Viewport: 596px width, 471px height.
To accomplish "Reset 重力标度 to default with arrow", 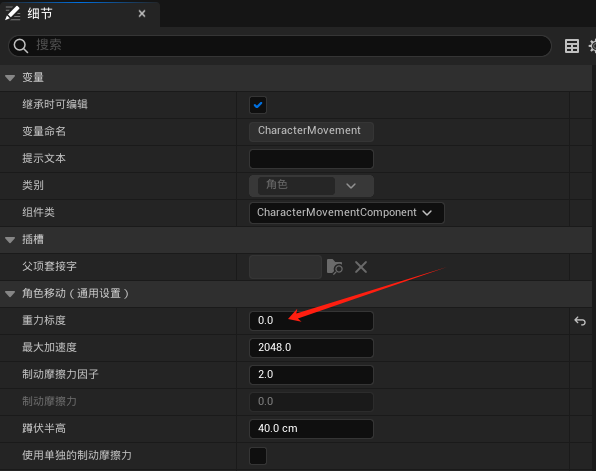I will tap(580, 321).
